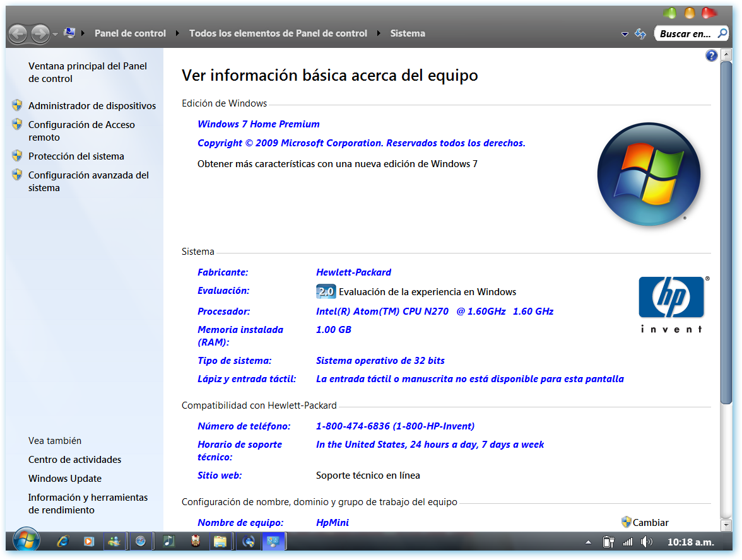Click Intel(R) Atom(TM) CPU N270 processor value

(434, 312)
